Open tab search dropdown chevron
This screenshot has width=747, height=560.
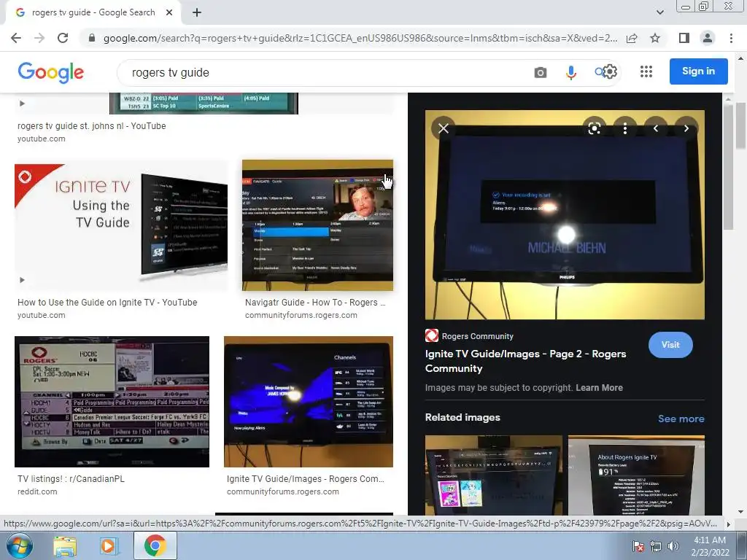click(x=659, y=12)
